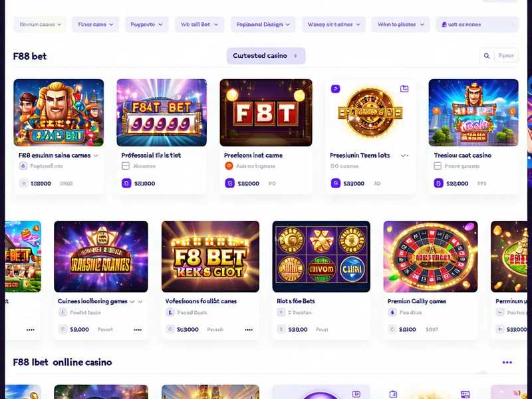Screen dimensions: 532x399
Task: Toggle the first filter pill in the top bar
Action: click(x=39, y=24)
